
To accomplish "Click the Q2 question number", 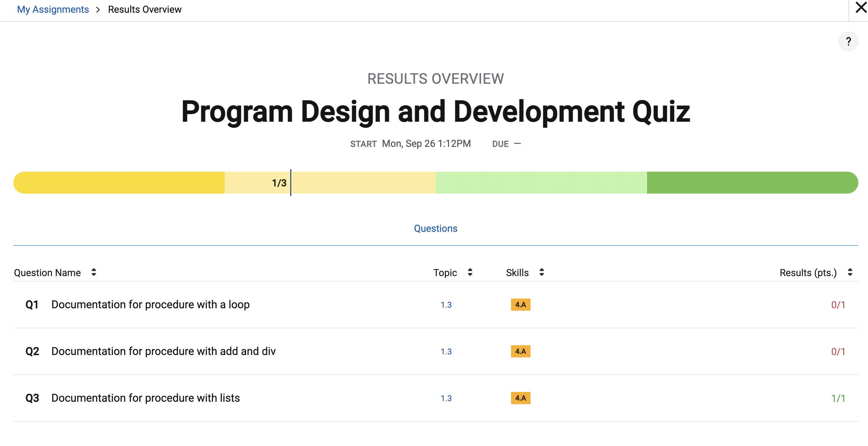I will 32,351.
